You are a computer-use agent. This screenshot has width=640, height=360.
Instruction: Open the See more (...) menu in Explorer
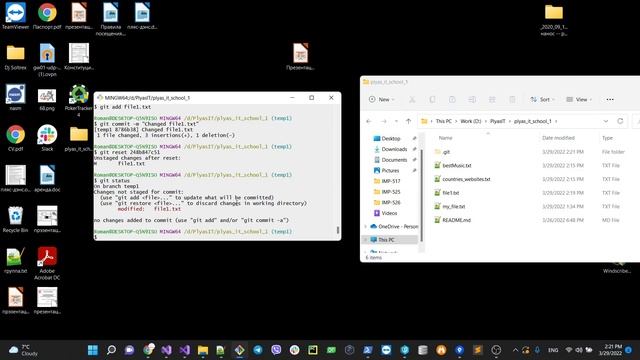[610, 100]
